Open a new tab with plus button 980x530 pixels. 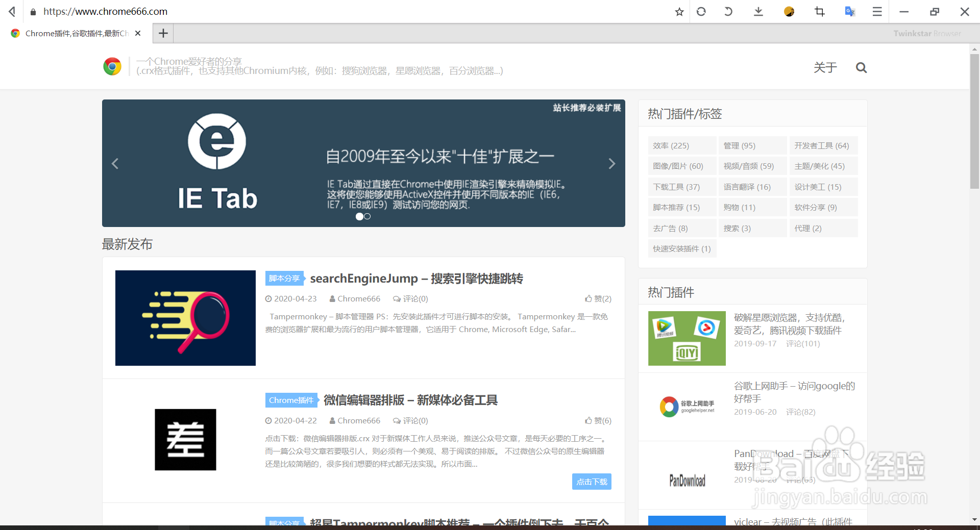(x=163, y=33)
